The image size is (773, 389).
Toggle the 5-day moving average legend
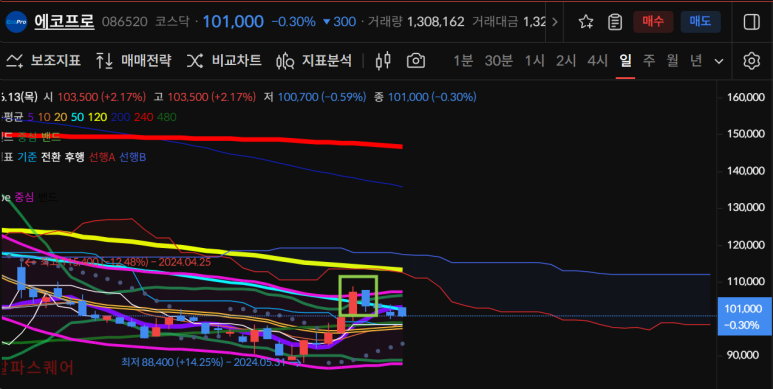point(31,117)
